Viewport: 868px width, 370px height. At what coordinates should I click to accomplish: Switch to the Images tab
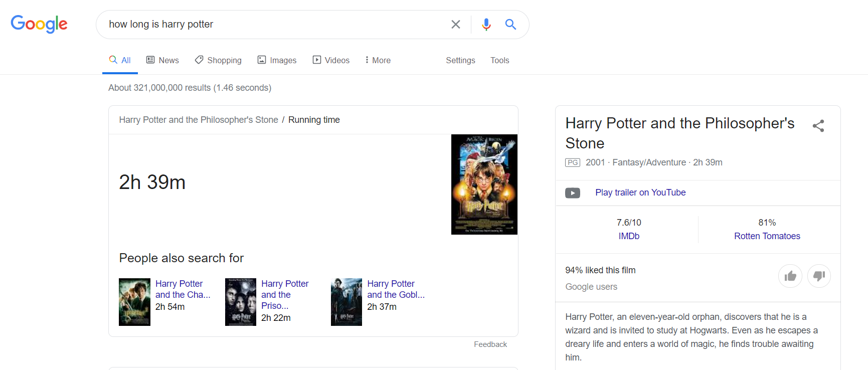point(277,60)
